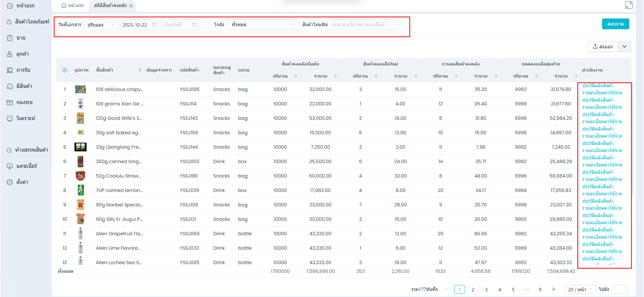Click the table column settings gear icon
The width and height of the screenshot is (644, 297).
pyautogui.click(x=65, y=70)
